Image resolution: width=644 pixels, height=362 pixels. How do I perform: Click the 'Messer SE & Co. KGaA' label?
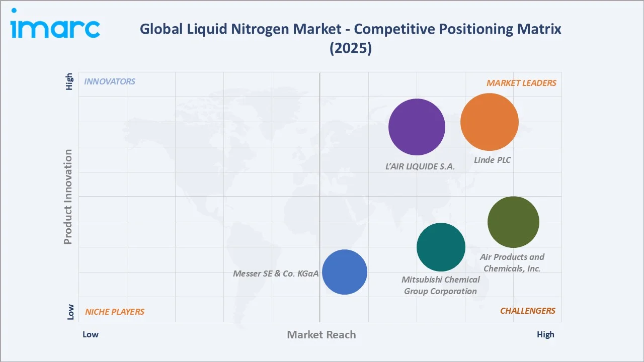pyautogui.click(x=276, y=274)
